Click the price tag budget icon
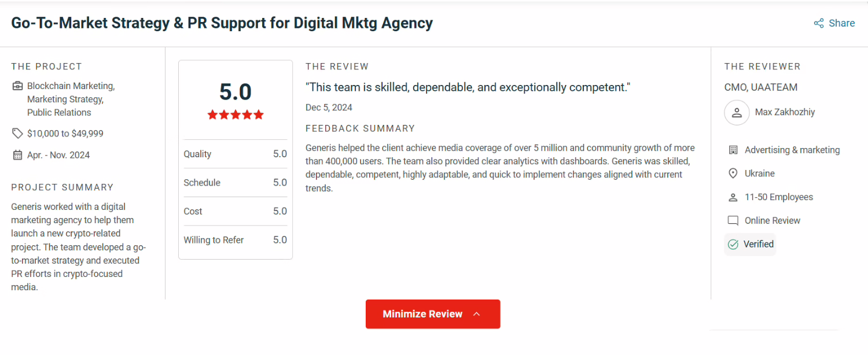Image resolution: width=868 pixels, height=355 pixels. tap(17, 134)
